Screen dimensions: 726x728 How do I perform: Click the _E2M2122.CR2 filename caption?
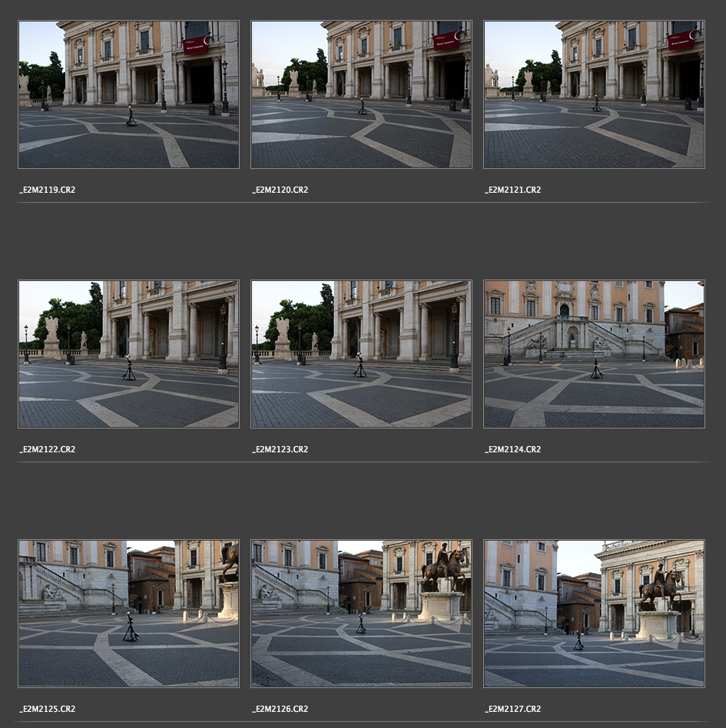(x=48, y=449)
